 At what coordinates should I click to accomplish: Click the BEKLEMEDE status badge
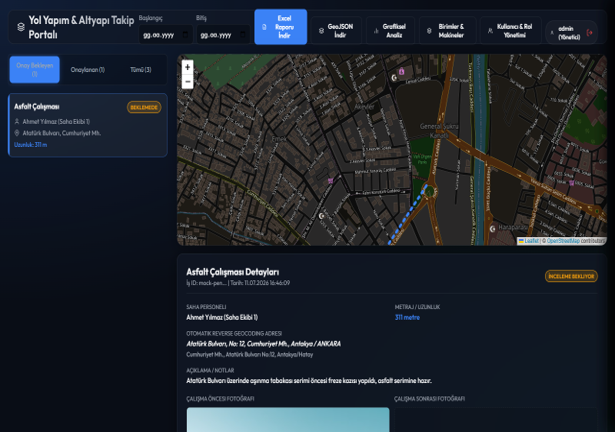(144, 107)
